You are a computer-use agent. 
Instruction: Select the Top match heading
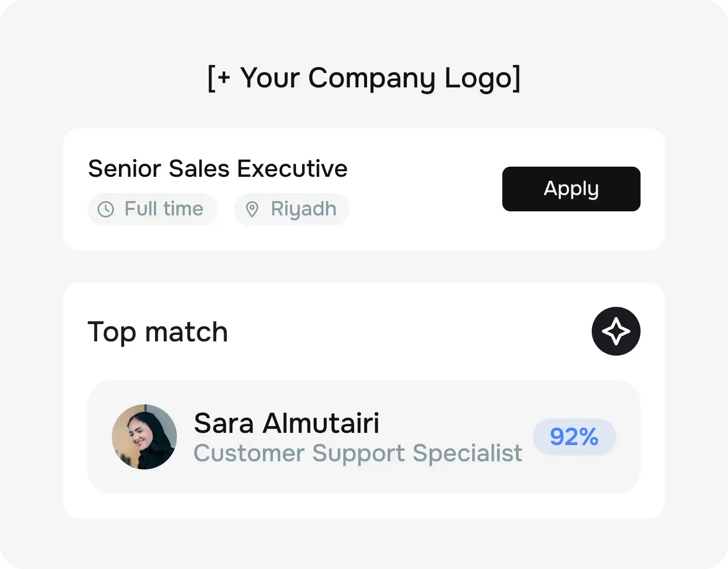point(158,332)
